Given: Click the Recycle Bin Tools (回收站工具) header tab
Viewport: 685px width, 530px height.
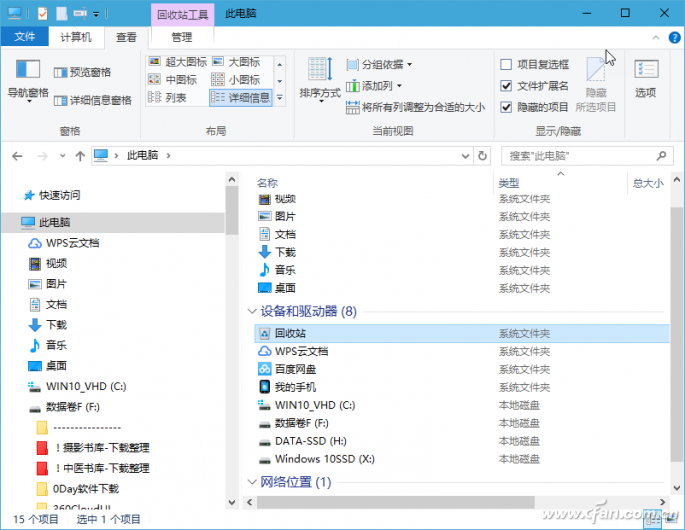Looking at the screenshot, I should (x=183, y=15).
